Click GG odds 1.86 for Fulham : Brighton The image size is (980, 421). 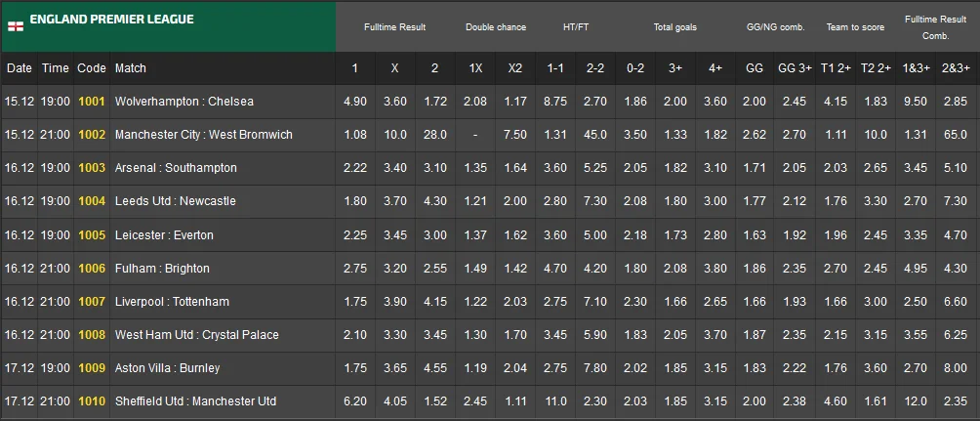coord(755,269)
